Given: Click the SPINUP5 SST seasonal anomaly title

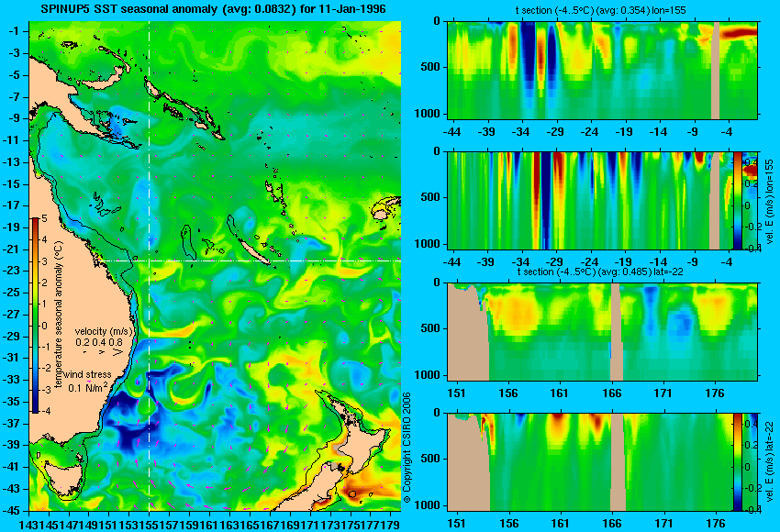Looking at the screenshot, I should 214,9.
